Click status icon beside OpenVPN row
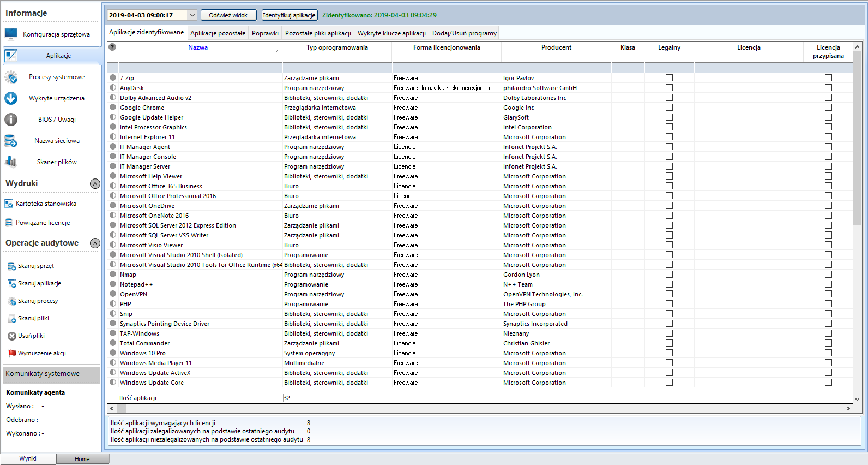The image size is (868, 465). tap(113, 294)
